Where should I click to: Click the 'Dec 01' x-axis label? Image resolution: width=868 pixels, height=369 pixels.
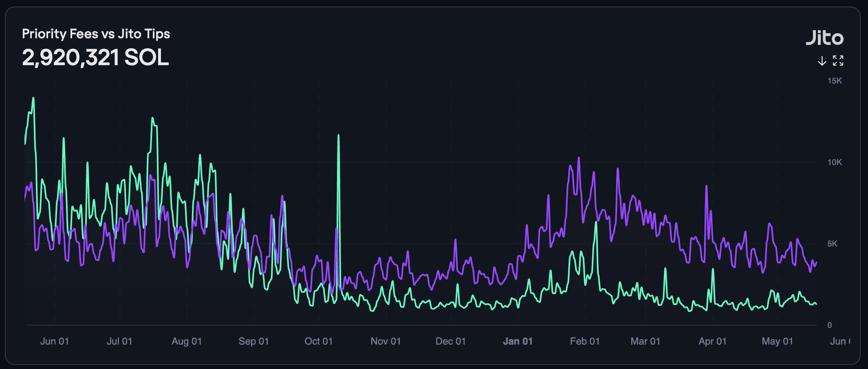coord(451,341)
